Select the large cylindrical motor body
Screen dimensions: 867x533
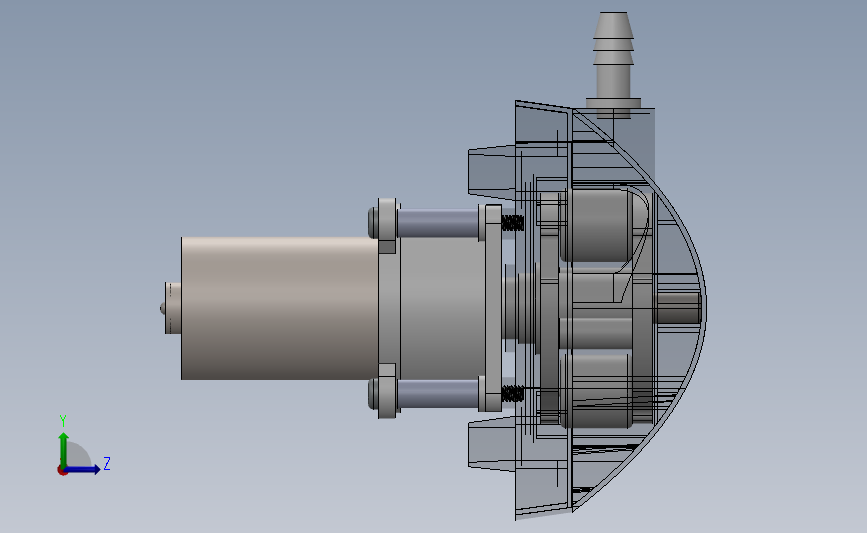280,308
